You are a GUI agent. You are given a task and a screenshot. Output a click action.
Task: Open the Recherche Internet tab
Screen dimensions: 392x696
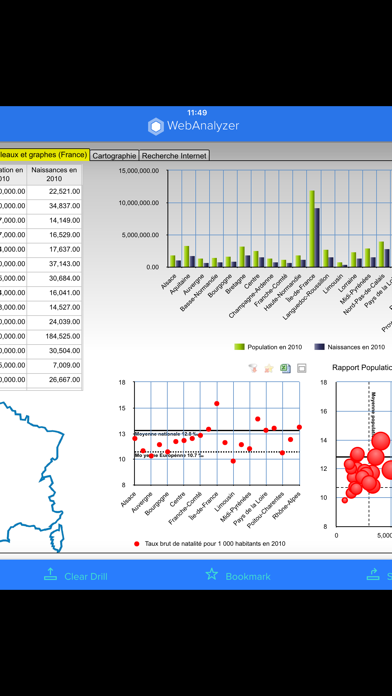click(x=174, y=156)
